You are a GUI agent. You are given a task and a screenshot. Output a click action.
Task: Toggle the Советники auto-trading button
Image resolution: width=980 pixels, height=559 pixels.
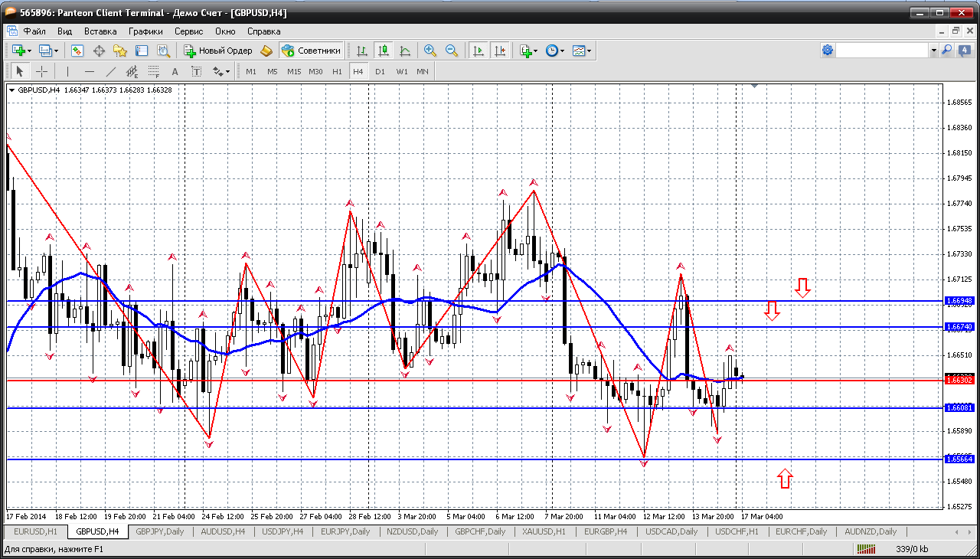312,51
